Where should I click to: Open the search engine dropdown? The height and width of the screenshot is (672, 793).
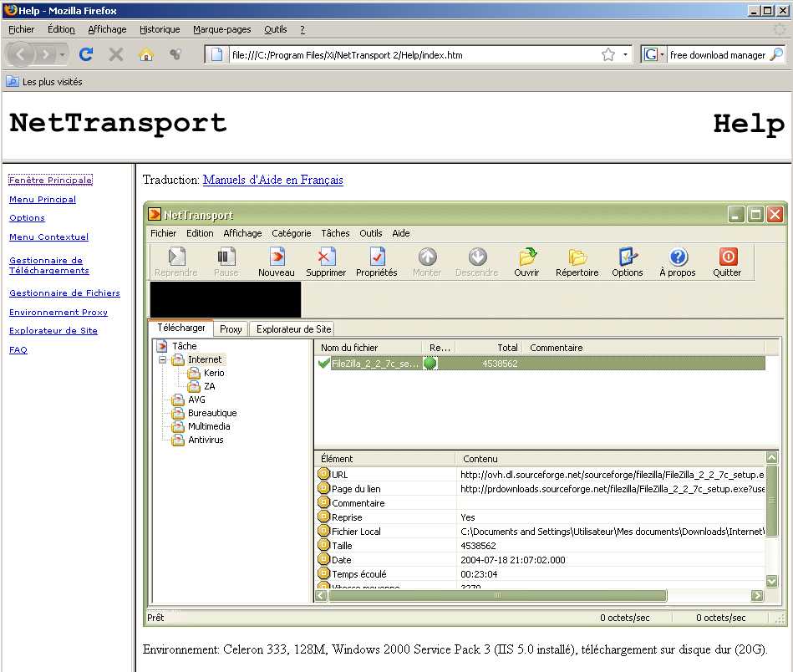[x=662, y=54]
